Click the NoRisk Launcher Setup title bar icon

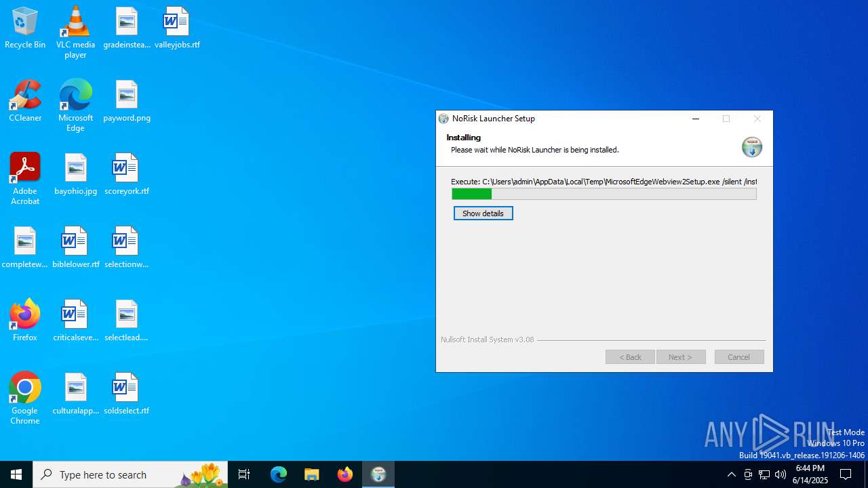point(443,119)
